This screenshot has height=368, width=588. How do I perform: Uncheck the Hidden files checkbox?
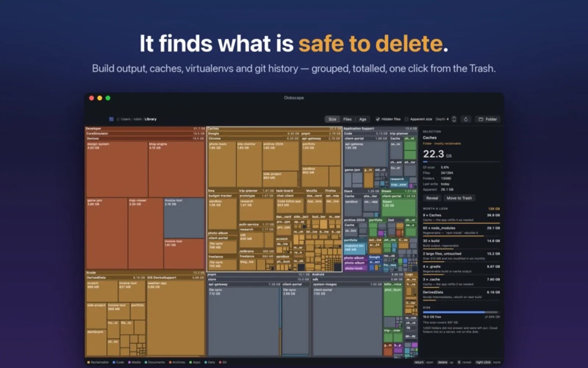pos(377,119)
